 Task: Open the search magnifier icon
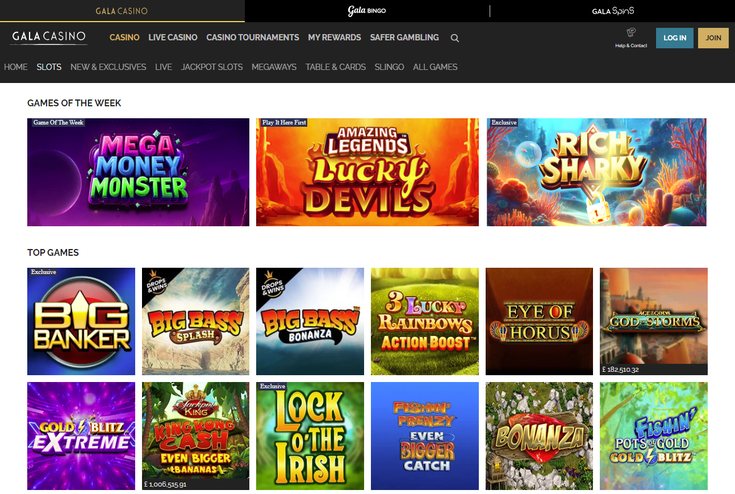(455, 38)
